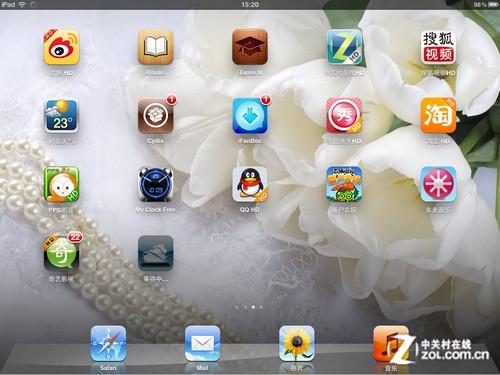
Task: Open the Sina Weibo HD app
Action: (x=61, y=47)
